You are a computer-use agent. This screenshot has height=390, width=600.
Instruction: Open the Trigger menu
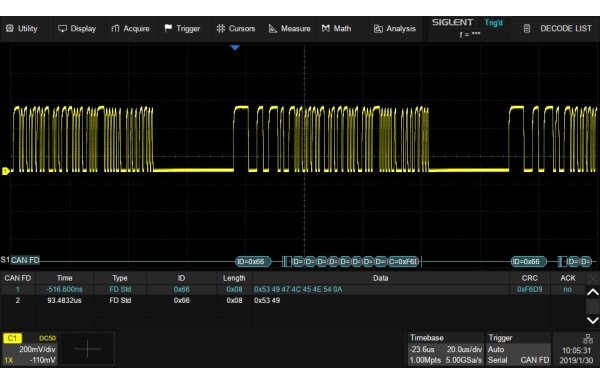tap(183, 29)
